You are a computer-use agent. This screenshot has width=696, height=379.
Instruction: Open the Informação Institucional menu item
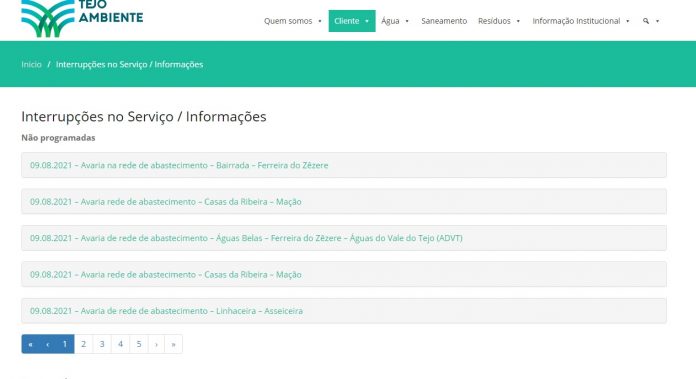click(576, 21)
